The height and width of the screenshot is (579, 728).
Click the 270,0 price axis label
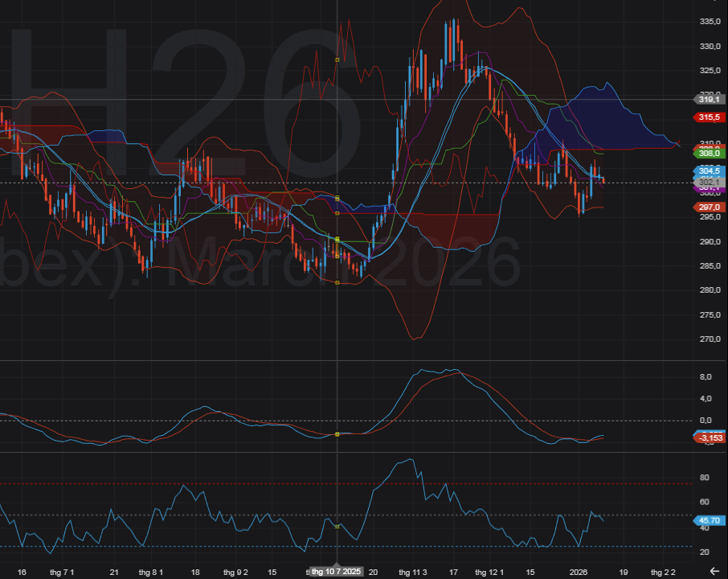point(709,339)
